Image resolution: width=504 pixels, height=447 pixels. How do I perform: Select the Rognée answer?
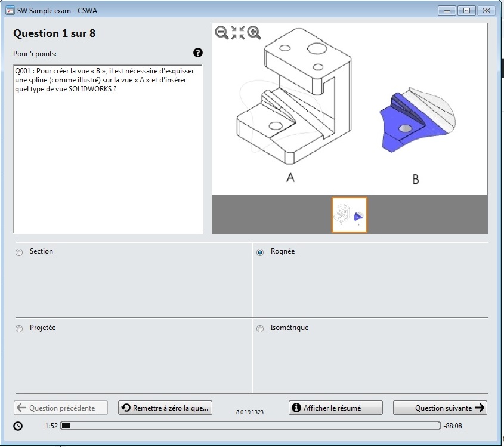260,252
